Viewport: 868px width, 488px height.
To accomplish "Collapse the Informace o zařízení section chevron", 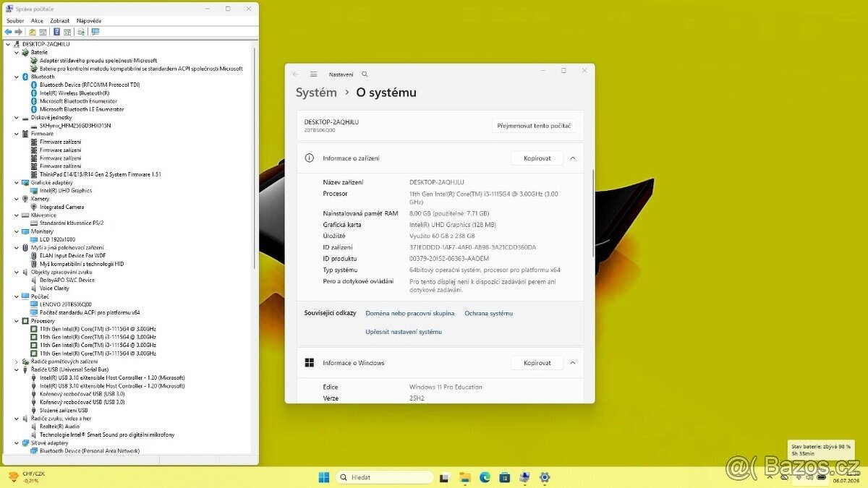I will click(x=572, y=158).
